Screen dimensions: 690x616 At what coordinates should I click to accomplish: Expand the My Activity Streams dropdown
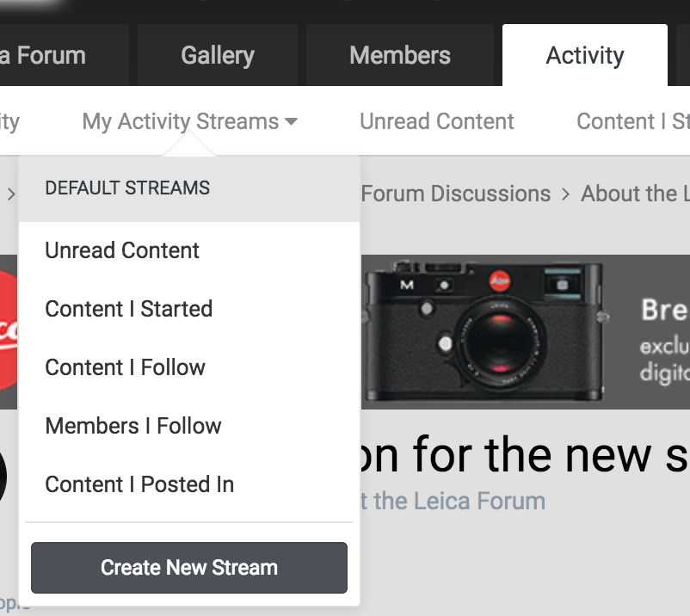coord(190,122)
